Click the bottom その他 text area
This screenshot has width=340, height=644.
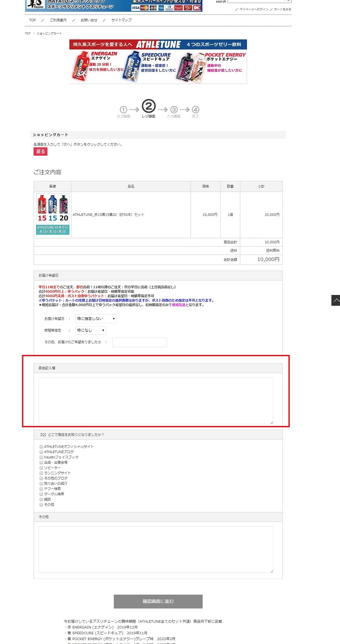(x=156, y=550)
